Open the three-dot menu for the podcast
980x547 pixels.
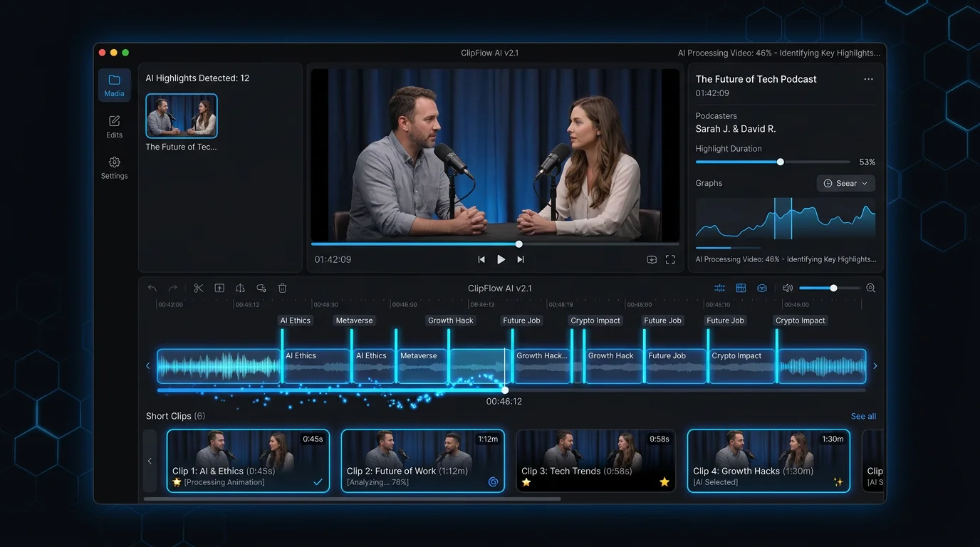[868, 79]
